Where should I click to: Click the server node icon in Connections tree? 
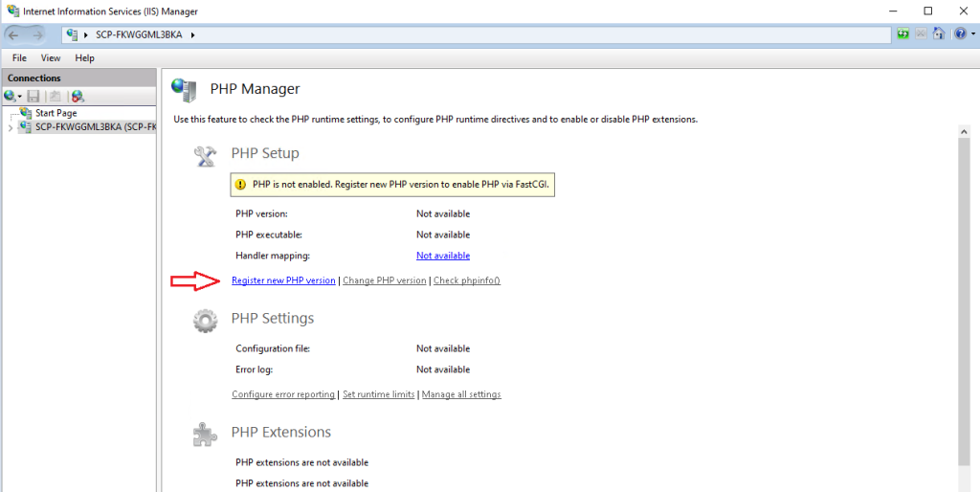[x=26, y=127]
